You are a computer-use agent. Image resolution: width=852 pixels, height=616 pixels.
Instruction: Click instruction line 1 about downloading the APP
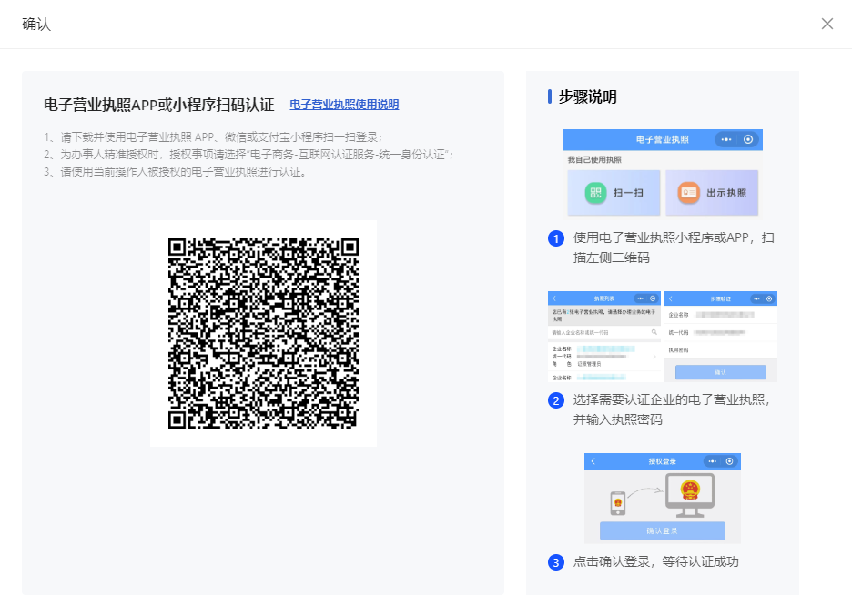(x=214, y=137)
